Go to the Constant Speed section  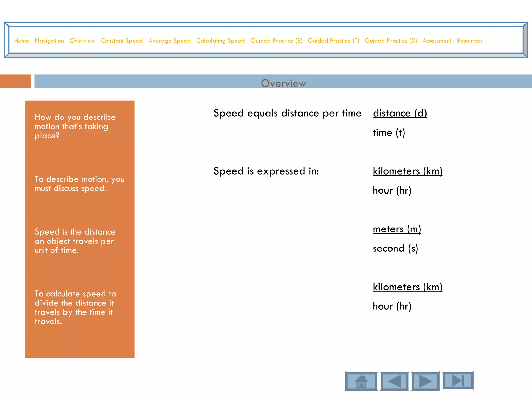coord(122,41)
